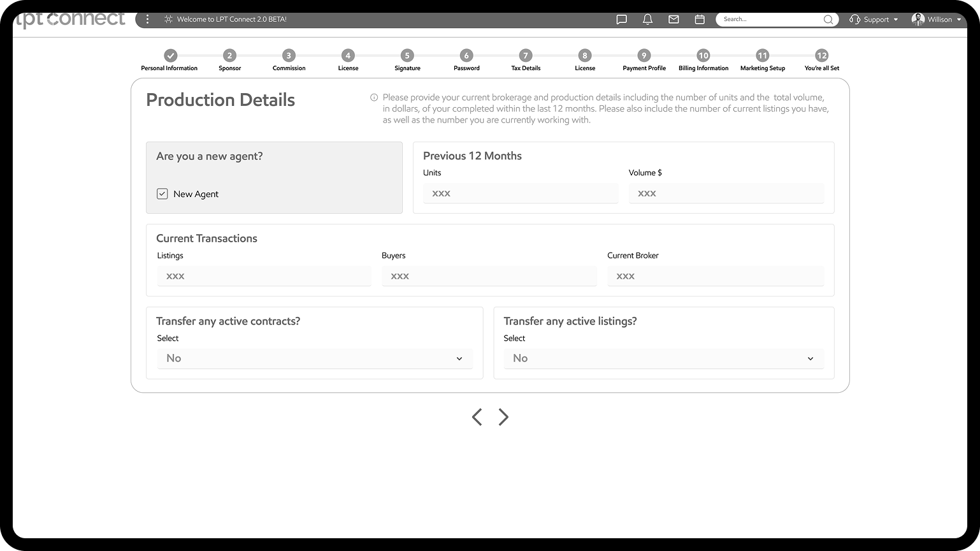Open the chat messages icon
Screen dimensions: 980x551
[622, 20]
